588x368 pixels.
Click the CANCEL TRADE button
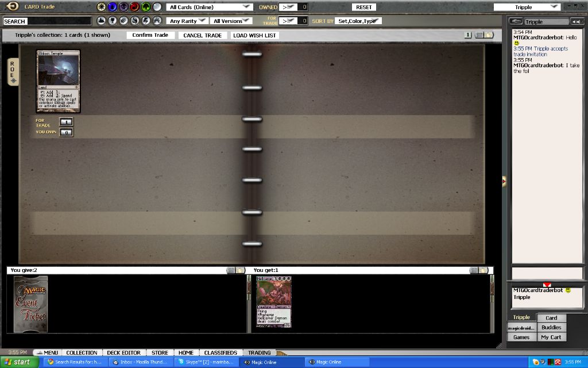202,35
